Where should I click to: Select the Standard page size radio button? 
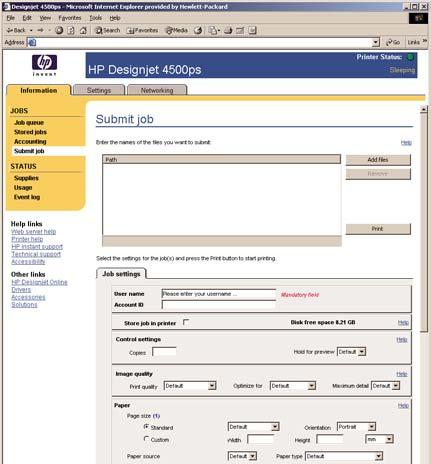(x=146, y=427)
